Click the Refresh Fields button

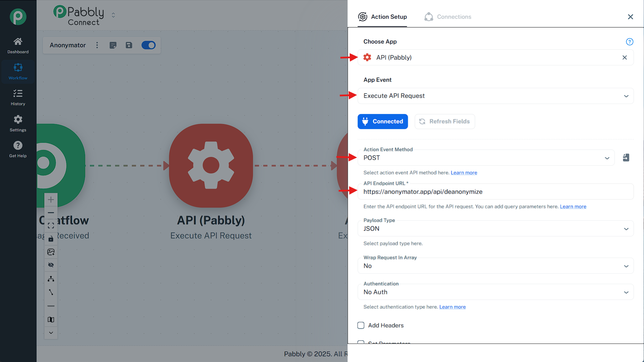(x=445, y=121)
